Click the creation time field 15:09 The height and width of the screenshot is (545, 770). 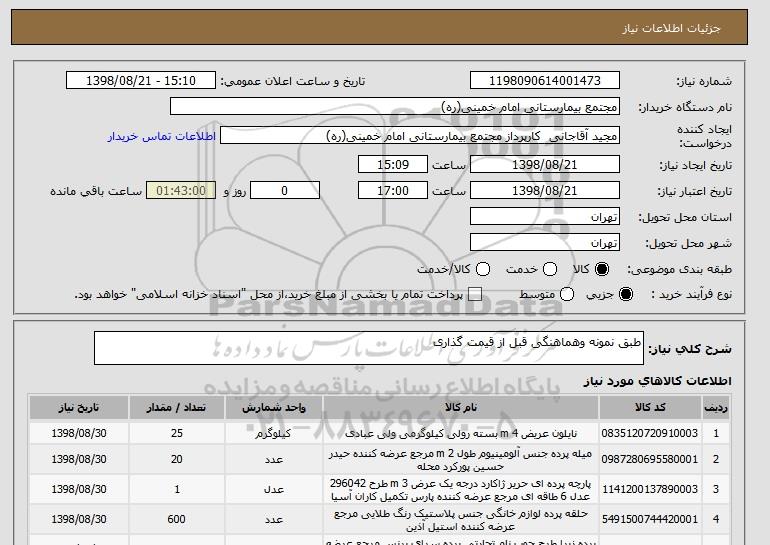(x=393, y=164)
